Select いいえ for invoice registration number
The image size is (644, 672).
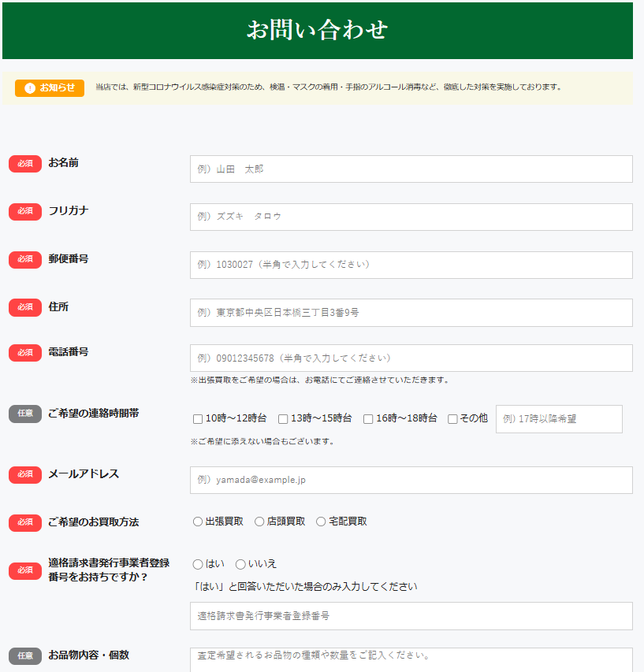pos(240,564)
